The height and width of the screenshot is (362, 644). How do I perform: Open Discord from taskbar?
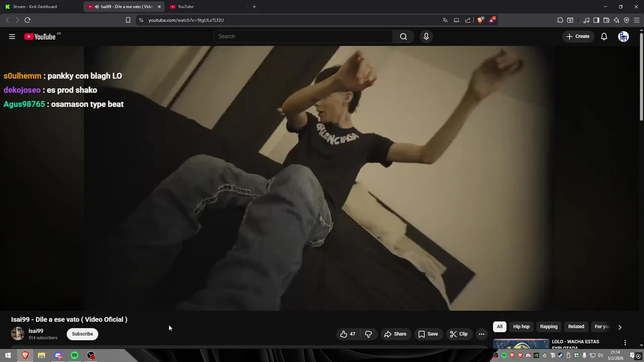click(x=58, y=355)
